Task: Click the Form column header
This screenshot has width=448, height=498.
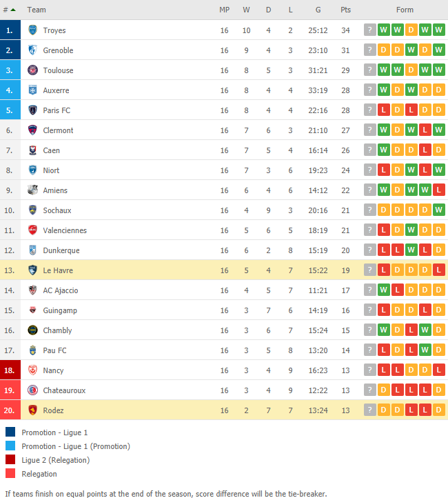Action: click(x=405, y=10)
